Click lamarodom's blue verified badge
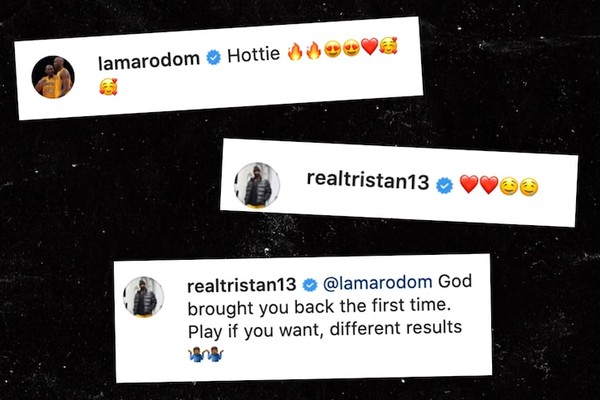This screenshot has height=400, width=600. coord(214,58)
